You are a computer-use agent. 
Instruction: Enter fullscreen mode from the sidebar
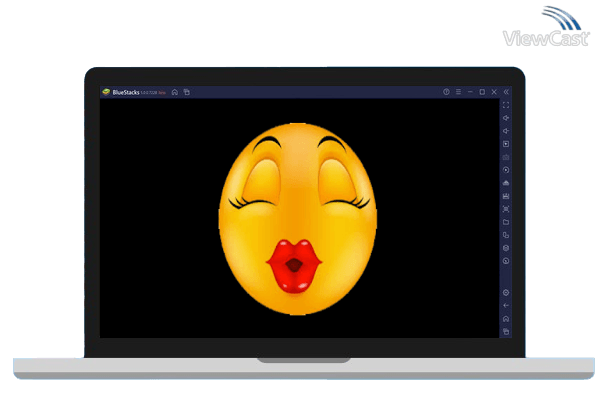click(x=506, y=105)
